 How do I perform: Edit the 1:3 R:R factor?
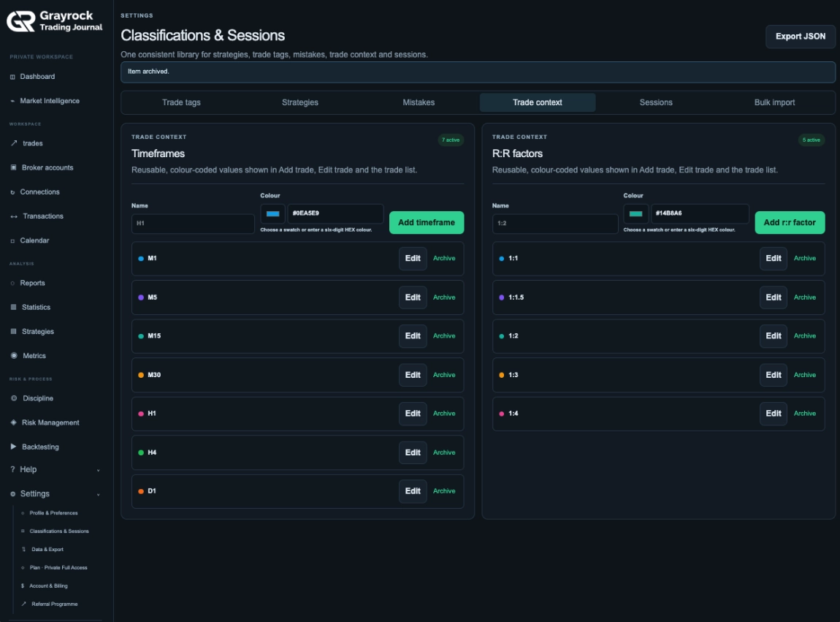click(x=773, y=375)
